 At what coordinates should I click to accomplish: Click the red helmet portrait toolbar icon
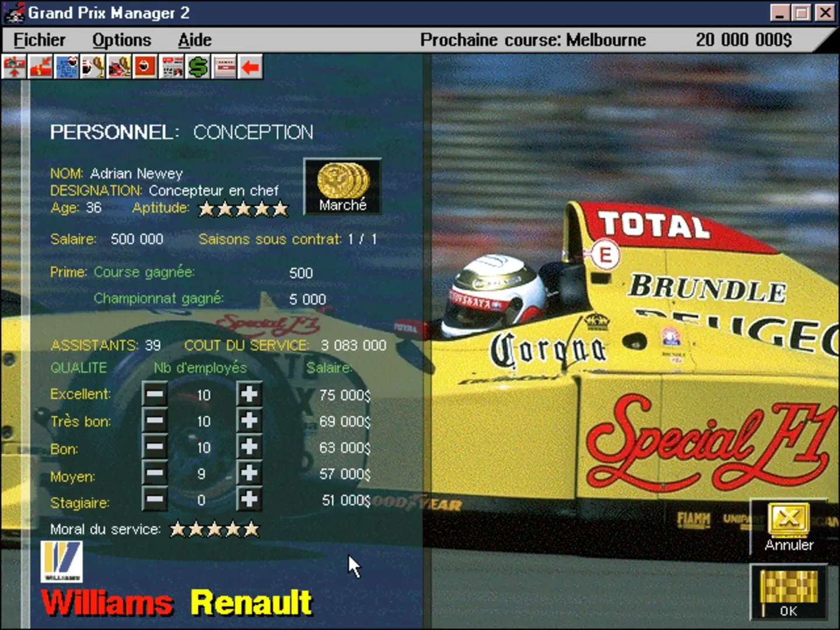click(x=145, y=67)
